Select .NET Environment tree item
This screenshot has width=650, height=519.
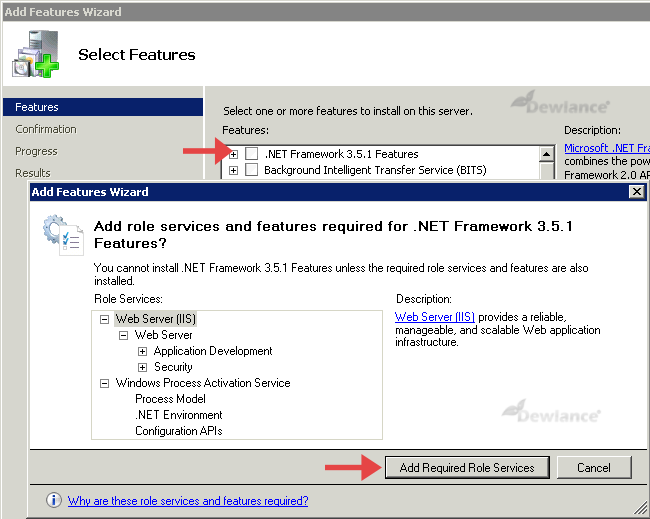point(179,415)
